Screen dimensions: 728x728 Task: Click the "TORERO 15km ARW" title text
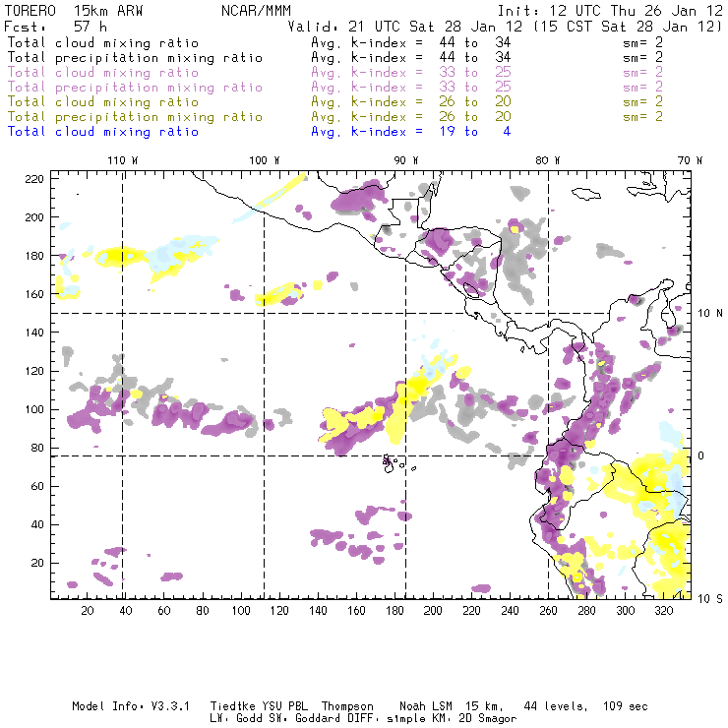coord(74,11)
